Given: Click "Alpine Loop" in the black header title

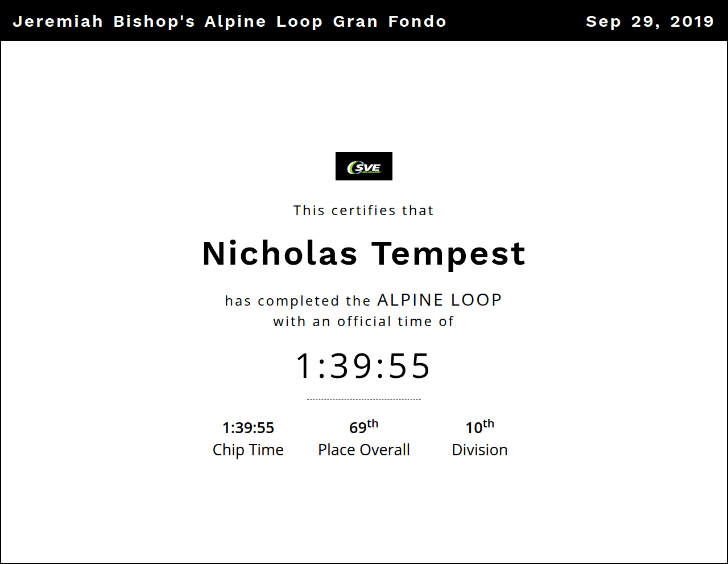Looking at the screenshot, I should (x=264, y=22).
